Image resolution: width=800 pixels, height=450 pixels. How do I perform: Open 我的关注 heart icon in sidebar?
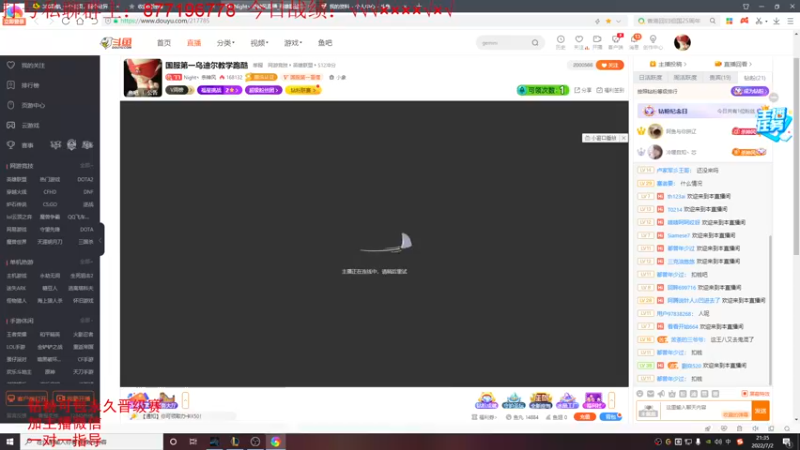11,65
